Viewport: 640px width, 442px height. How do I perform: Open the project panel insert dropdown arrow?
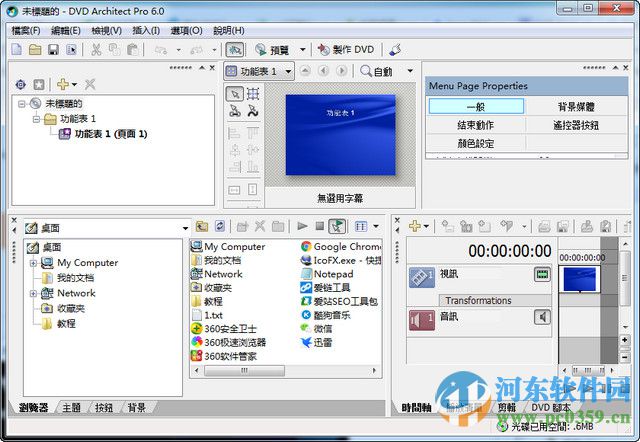[x=74, y=84]
